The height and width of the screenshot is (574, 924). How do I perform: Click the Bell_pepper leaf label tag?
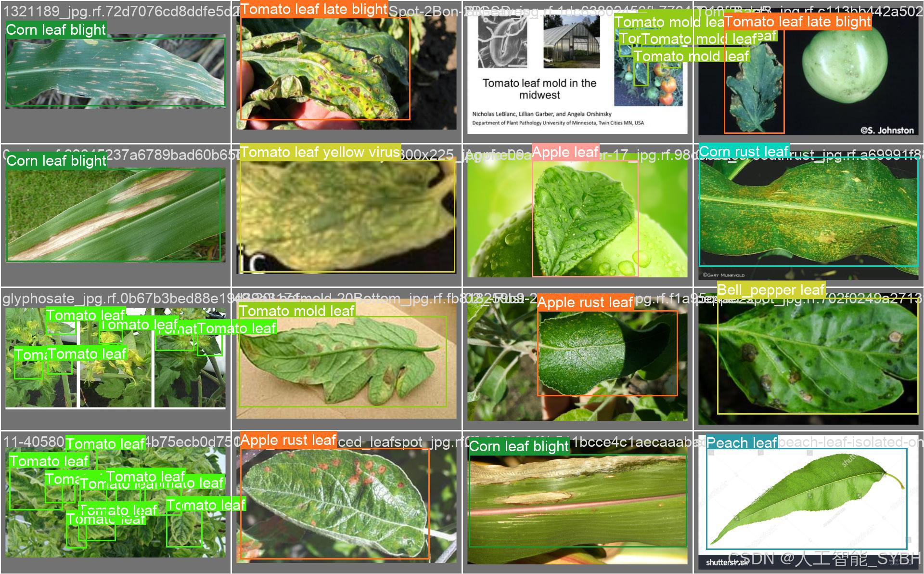pos(771,290)
